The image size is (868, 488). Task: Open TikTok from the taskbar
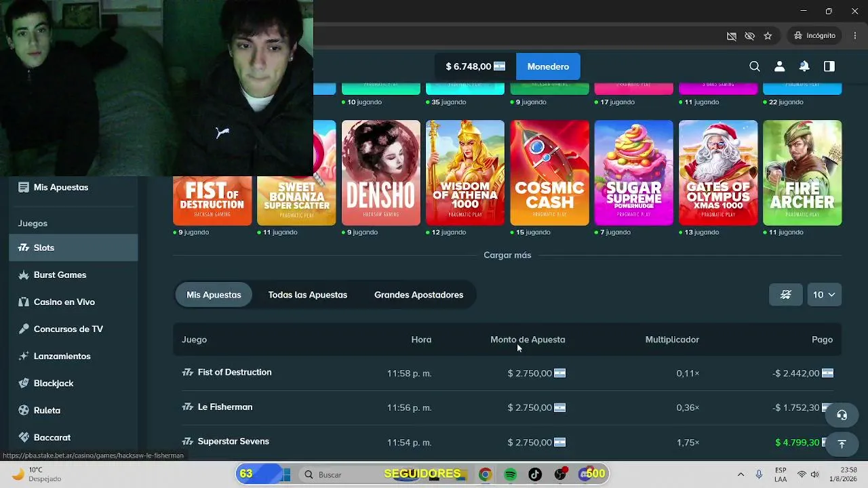pos(535,474)
